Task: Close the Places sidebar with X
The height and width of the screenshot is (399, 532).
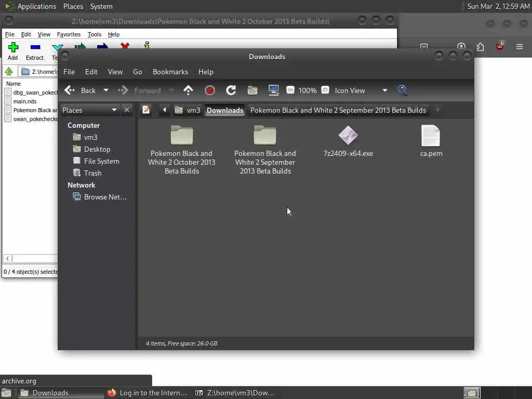Action: (127, 110)
